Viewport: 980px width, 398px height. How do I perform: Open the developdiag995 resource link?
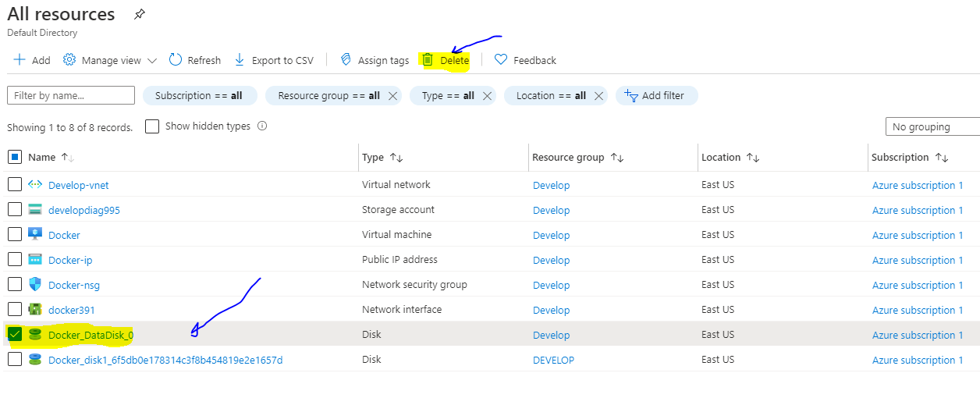point(84,210)
